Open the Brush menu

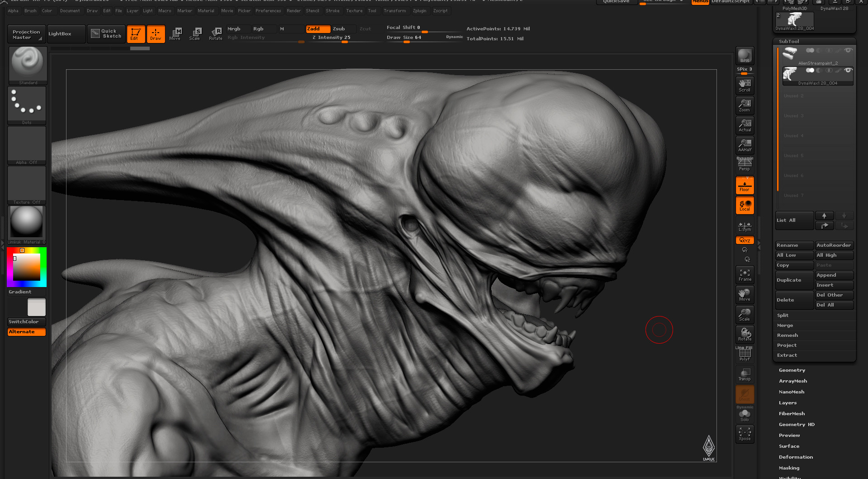point(30,11)
